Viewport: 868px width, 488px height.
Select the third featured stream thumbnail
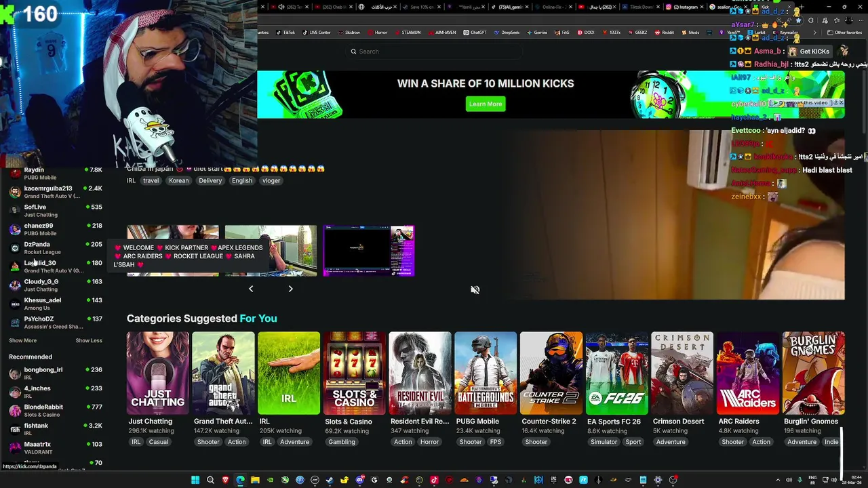point(368,251)
